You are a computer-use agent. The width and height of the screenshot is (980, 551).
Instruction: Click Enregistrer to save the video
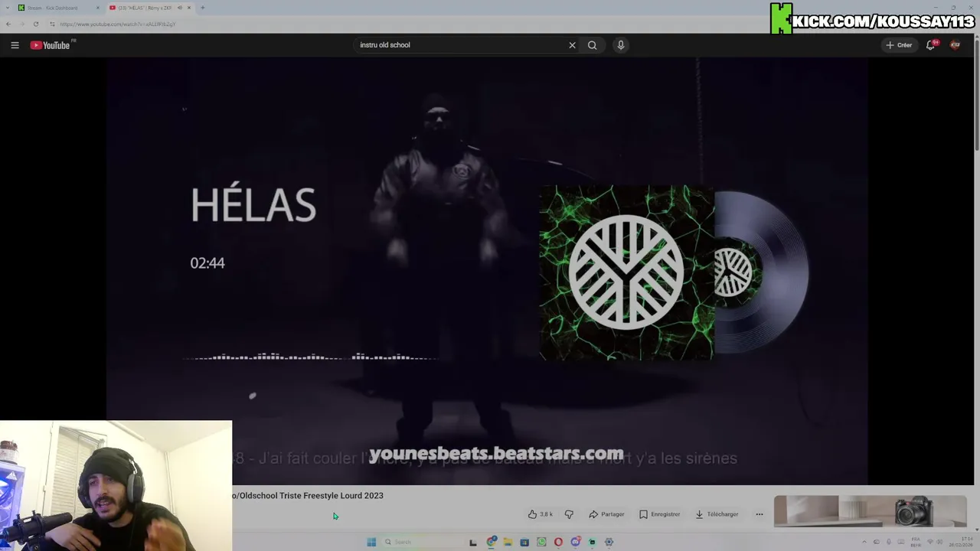[660, 514]
